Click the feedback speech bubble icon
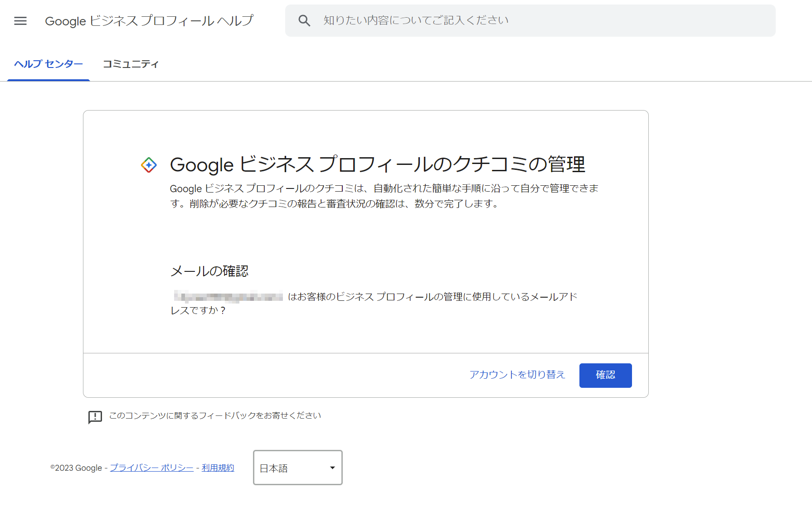The height and width of the screenshot is (521, 812). tap(95, 416)
